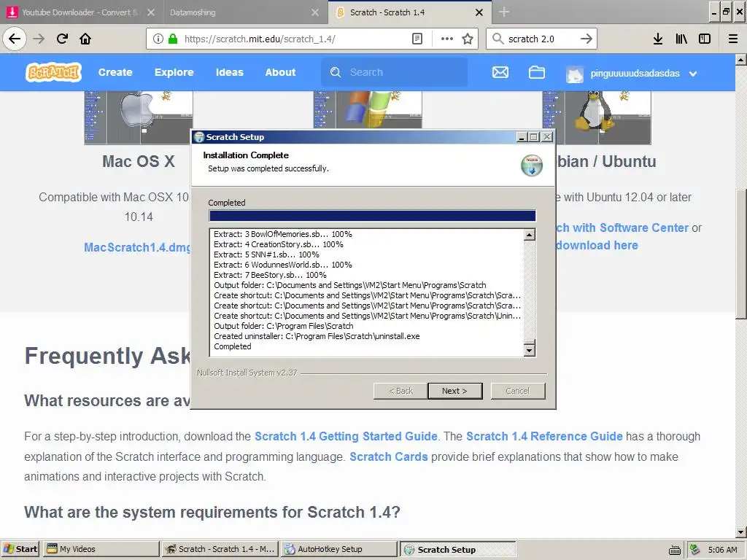Open the About page on Scratch
Screen dimensions: 747x560
tap(280, 72)
